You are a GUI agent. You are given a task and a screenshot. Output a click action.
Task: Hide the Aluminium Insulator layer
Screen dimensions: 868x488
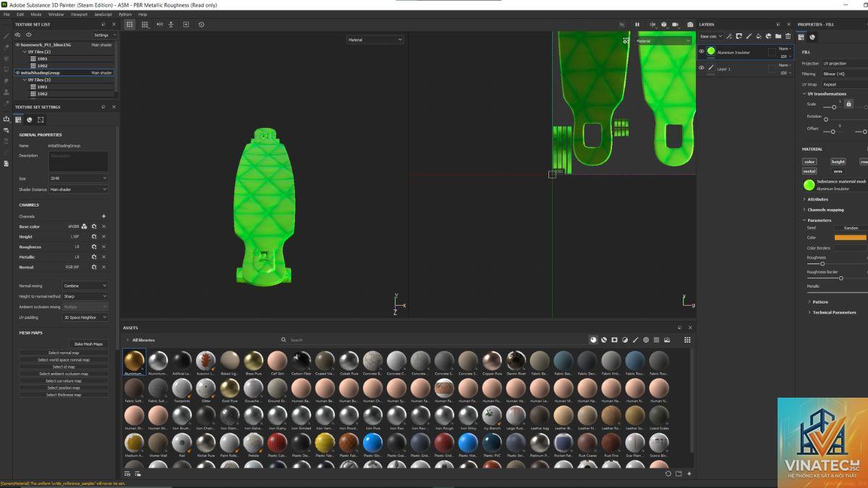click(701, 52)
